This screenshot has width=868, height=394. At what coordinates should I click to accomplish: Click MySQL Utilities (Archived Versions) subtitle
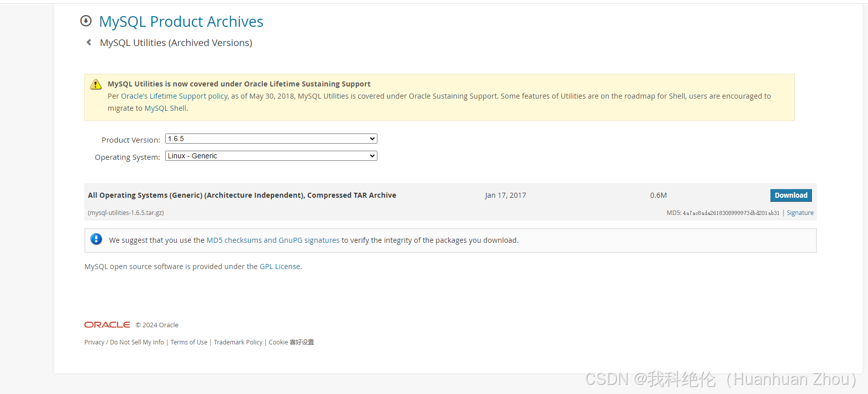pyautogui.click(x=176, y=43)
